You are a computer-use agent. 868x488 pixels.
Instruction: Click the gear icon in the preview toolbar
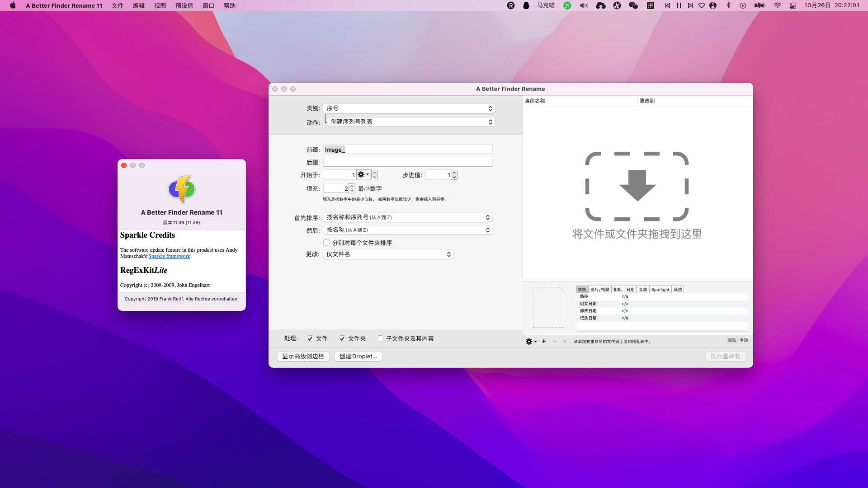coord(529,342)
